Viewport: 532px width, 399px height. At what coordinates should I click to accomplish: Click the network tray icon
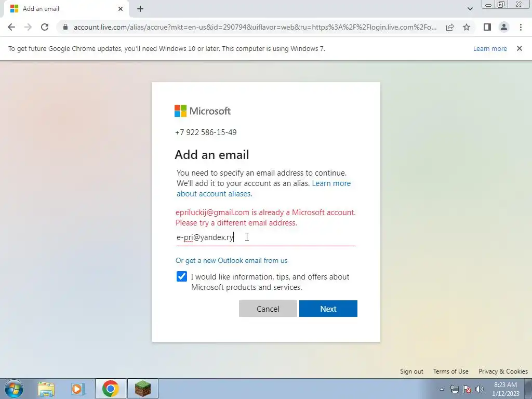(454, 389)
